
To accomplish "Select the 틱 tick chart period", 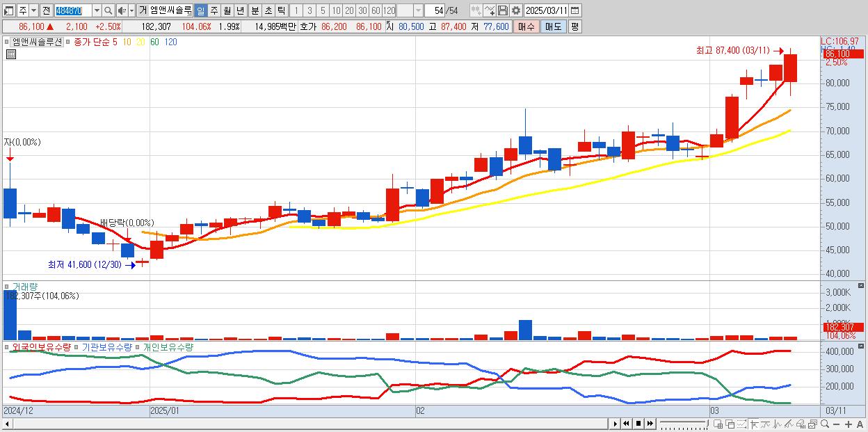I will click(x=281, y=10).
